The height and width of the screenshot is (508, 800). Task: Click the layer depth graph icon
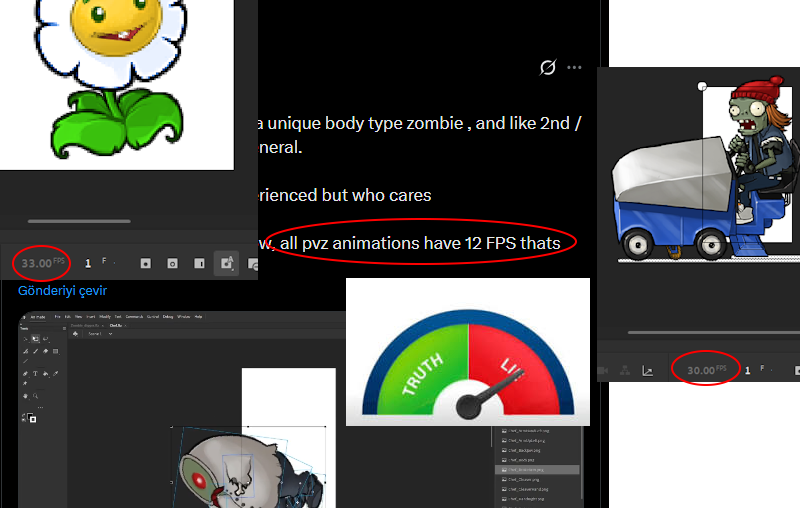tap(647, 371)
